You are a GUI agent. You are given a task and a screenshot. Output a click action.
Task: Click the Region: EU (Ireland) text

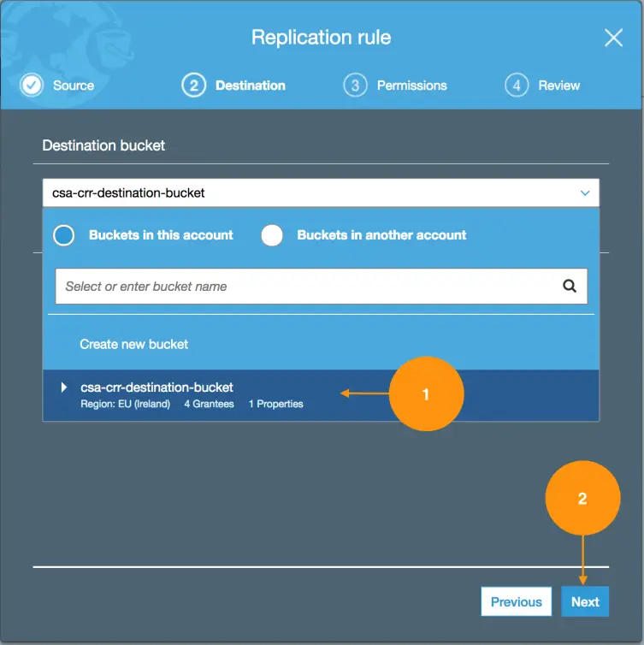pos(126,404)
